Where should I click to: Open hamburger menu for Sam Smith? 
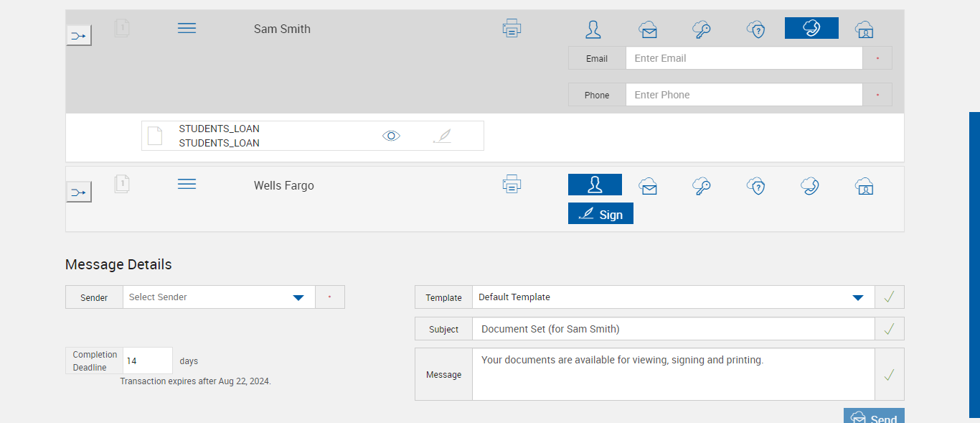pyautogui.click(x=187, y=28)
